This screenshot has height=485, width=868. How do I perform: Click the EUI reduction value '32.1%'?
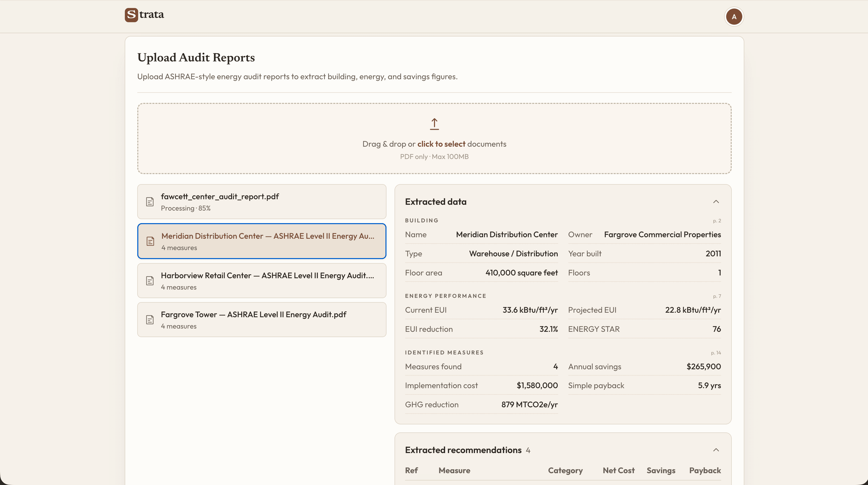point(549,329)
